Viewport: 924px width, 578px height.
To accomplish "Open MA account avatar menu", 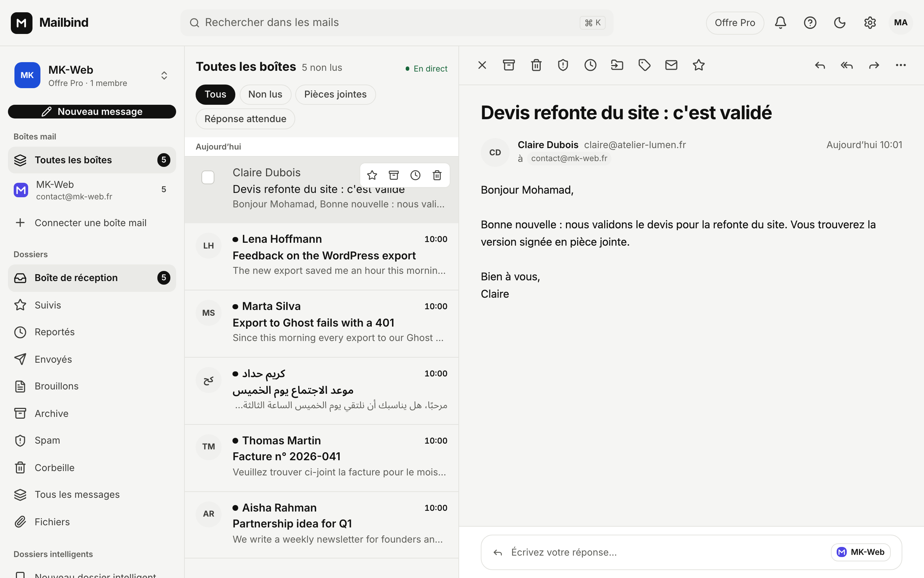I will pyautogui.click(x=900, y=22).
